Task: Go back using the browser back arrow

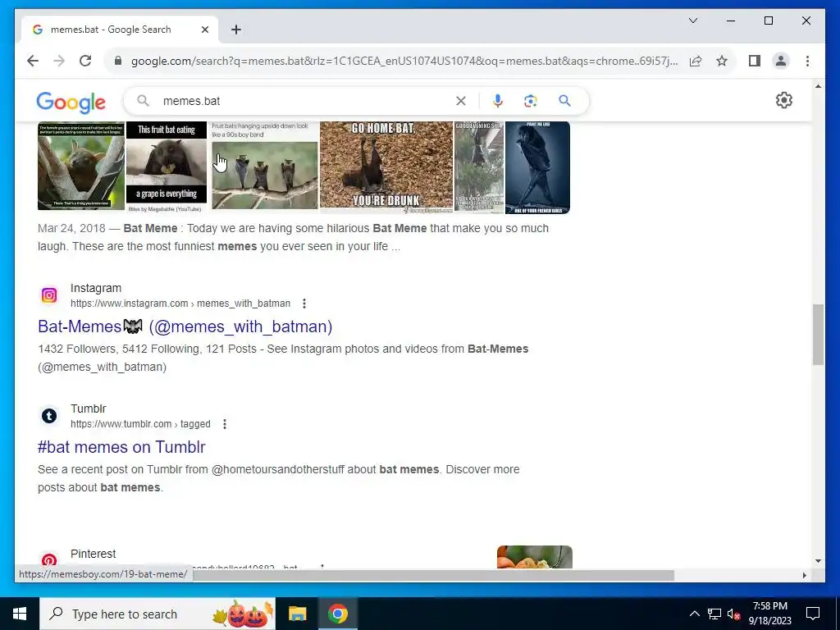Action: (x=33, y=61)
